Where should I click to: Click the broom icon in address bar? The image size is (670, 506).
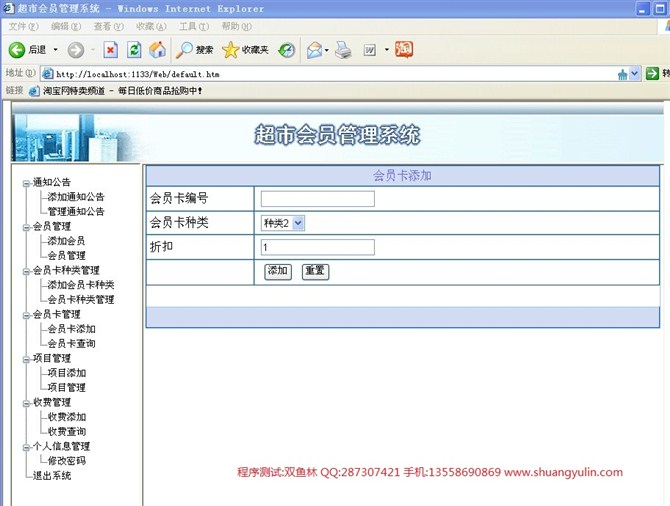point(623,75)
